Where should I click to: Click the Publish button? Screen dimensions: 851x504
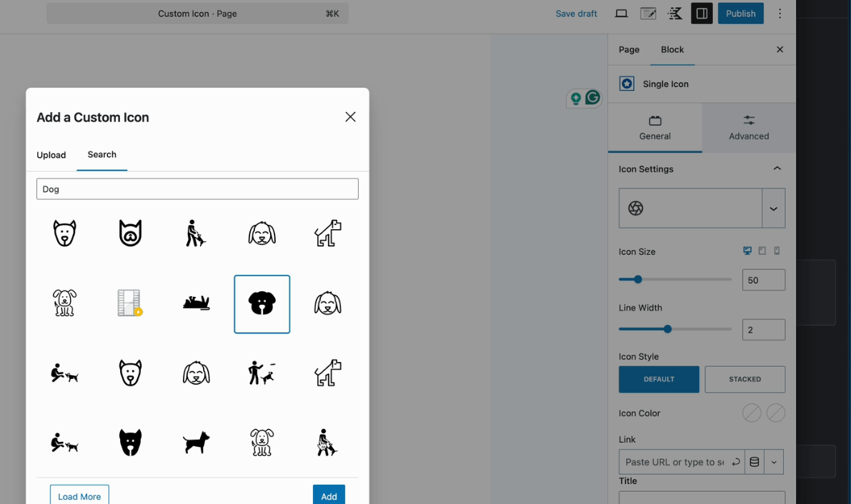click(741, 14)
